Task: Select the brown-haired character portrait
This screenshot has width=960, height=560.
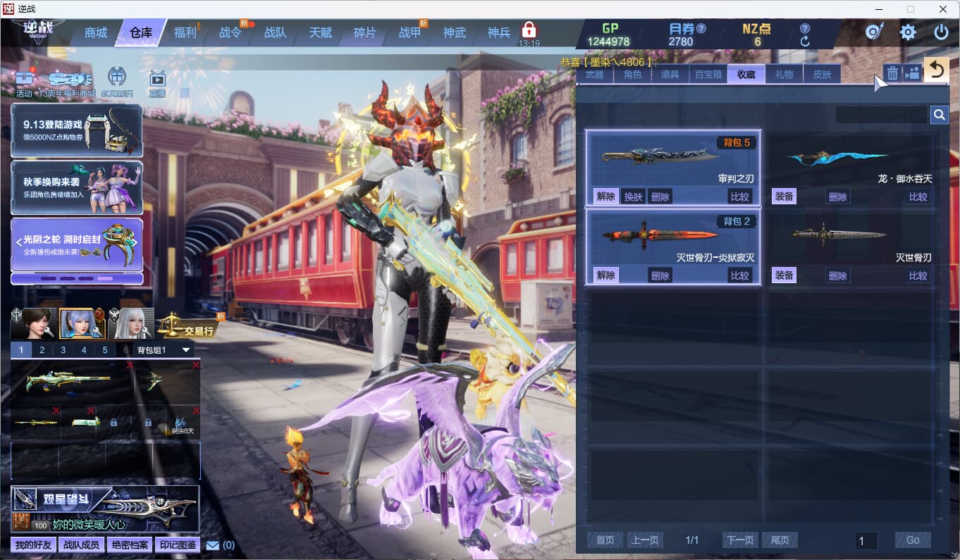Action: coord(33,324)
